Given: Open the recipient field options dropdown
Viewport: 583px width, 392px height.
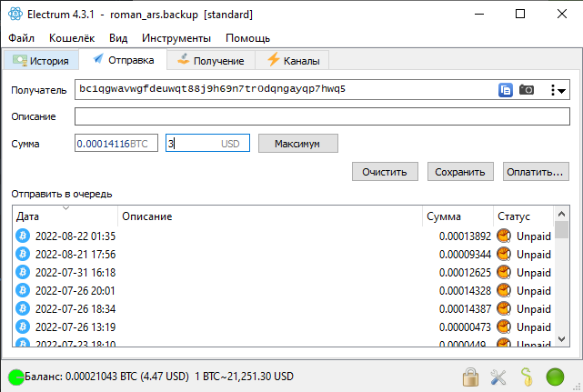Looking at the screenshot, I should pyautogui.click(x=558, y=90).
